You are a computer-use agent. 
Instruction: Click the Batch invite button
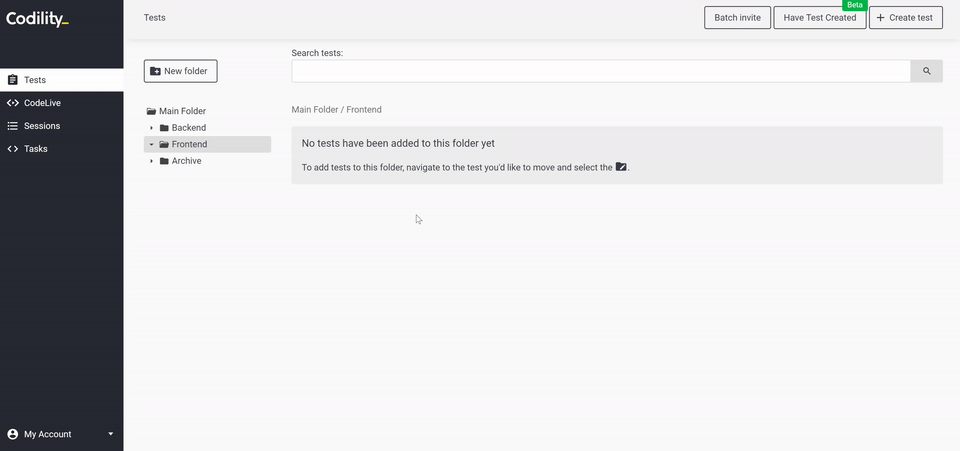pos(737,18)
